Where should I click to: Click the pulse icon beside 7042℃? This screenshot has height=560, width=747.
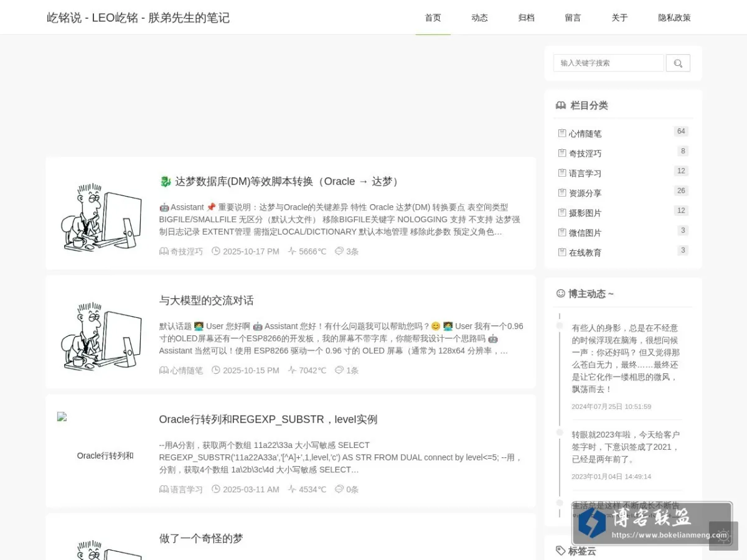(x=292, y=370)
